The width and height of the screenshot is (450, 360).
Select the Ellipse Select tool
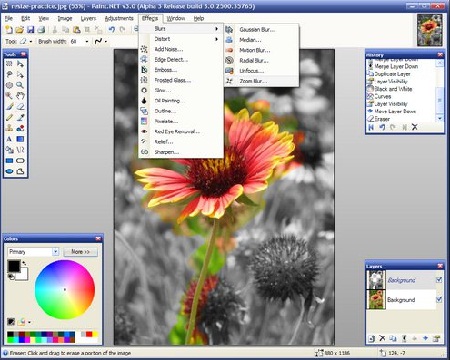coord(9,85)
